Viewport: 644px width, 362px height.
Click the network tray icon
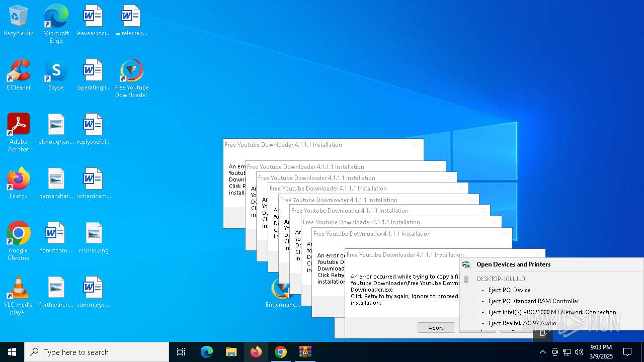tap(567, 352)
